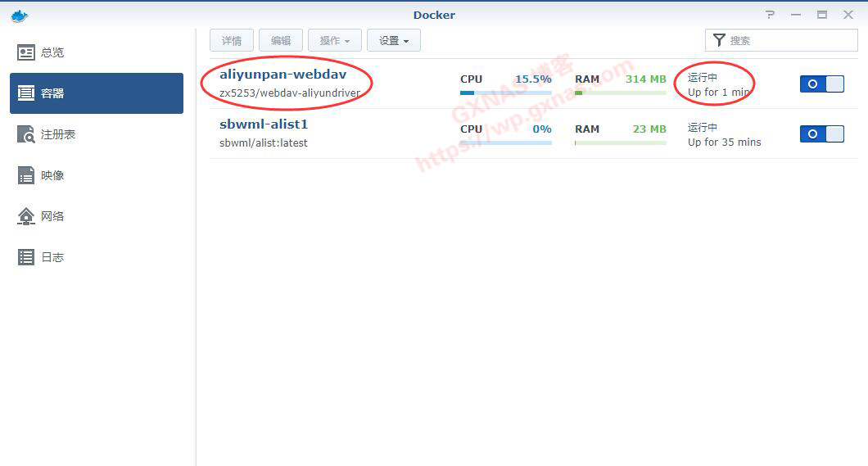Close the Docker window

coord(848,15)
